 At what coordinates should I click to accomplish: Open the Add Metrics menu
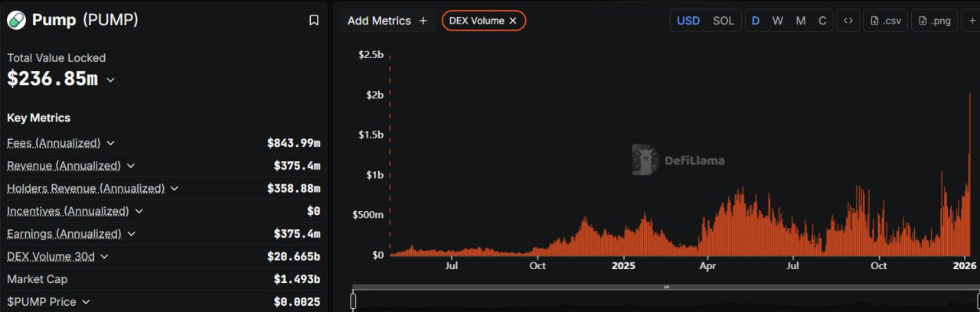(x=387, y=21)
